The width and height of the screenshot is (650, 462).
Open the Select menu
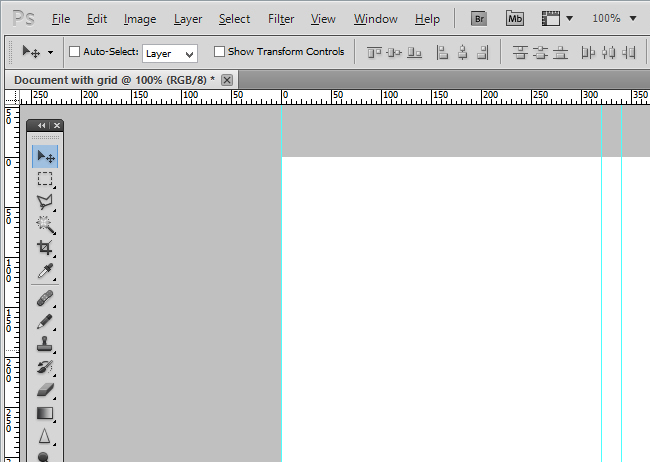(x=234, y=19)
